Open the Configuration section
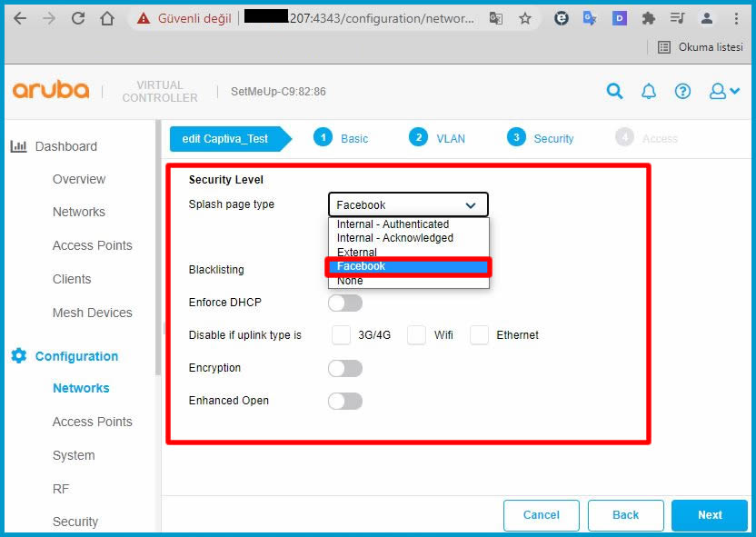The width and height of the screenshot is (756, 537). (x=76, y=356)
